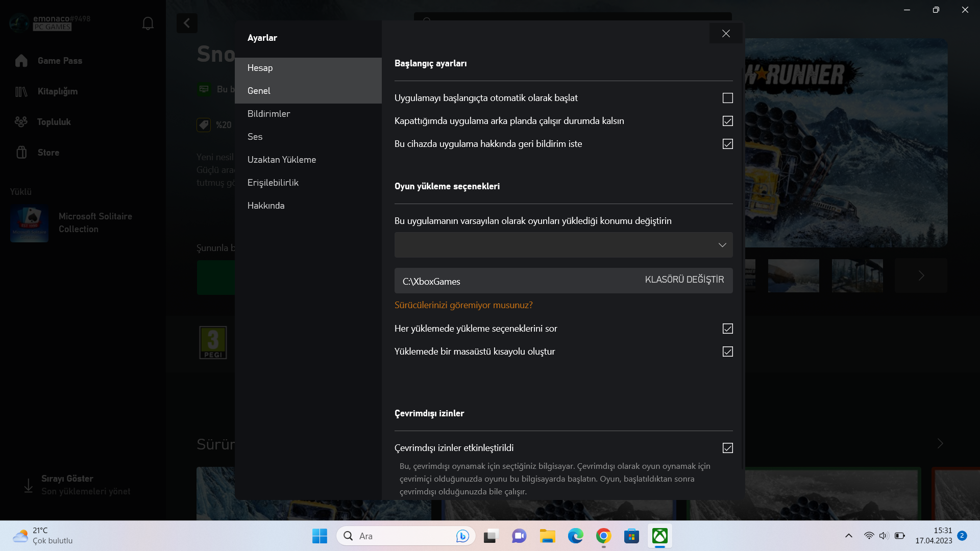Click back arrow button in header
The image size is (980, 551).
click(187, 23)
